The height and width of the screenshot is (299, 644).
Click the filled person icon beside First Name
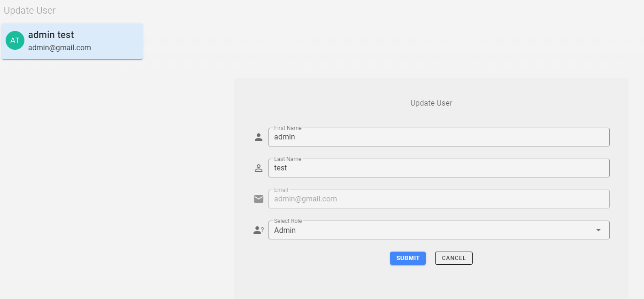[258, 137]
